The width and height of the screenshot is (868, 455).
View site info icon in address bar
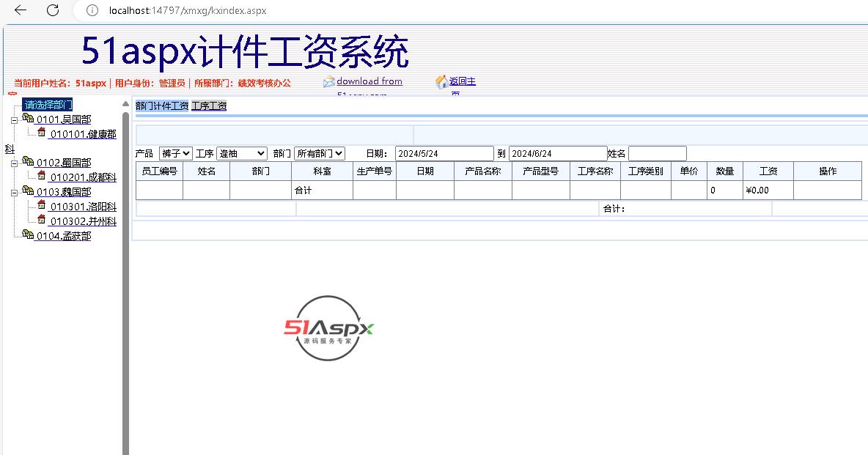point(92,10)
